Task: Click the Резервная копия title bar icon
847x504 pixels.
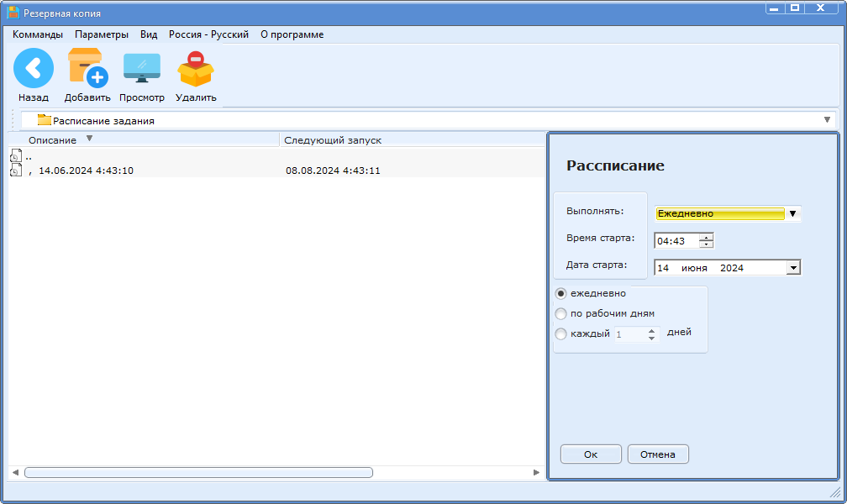Action: [x=13, y=13]
